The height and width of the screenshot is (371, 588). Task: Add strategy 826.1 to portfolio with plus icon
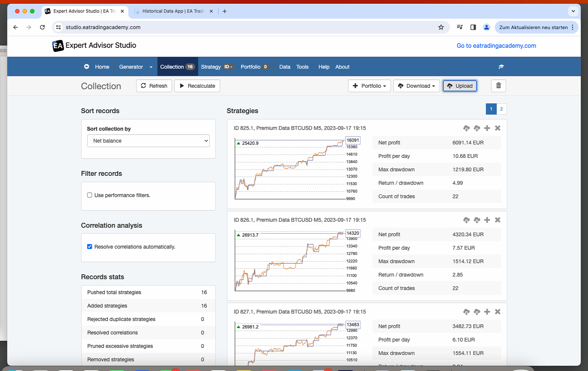coord(487,220)
